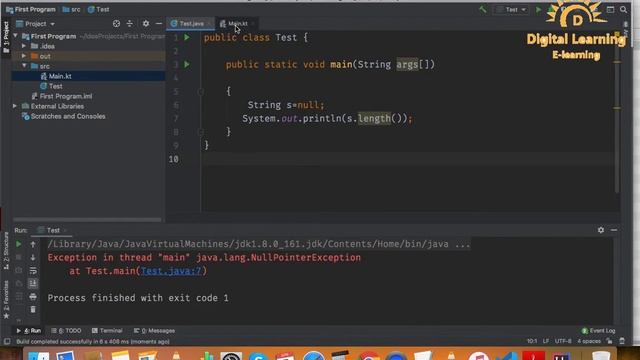This screenshot has height=360, width=640.
Task: Hide the Run panel with minus icon
Action: (x=614, y=230)
